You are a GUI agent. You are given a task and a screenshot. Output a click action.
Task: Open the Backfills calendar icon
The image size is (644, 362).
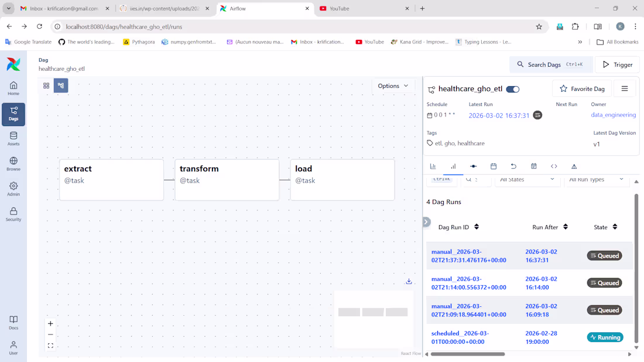pyautogui.click(x=494, y=166)
